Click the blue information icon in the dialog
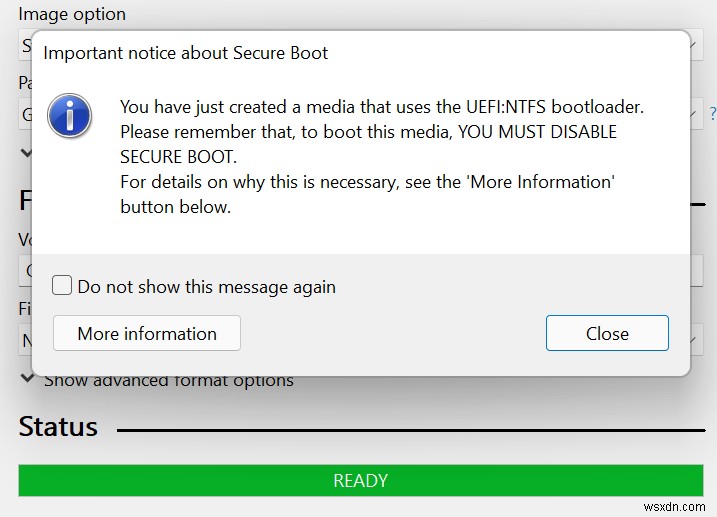The height and width of the screenshot is (517, 717). pyautogui.click(x=70, y=116)
